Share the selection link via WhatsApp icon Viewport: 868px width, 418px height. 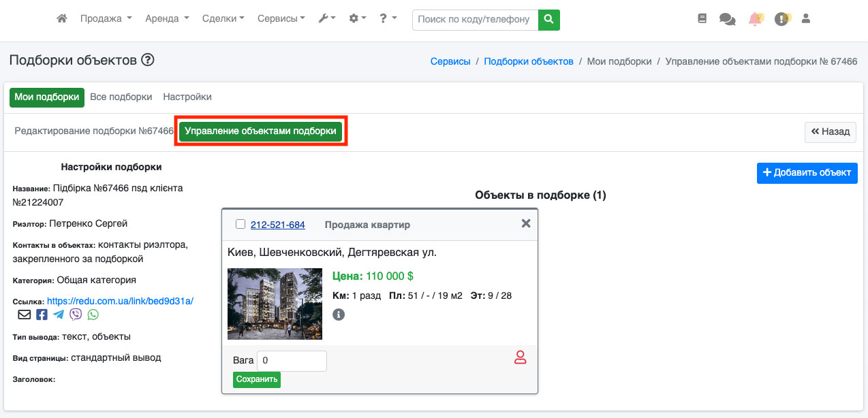click(x=93, y=315)
